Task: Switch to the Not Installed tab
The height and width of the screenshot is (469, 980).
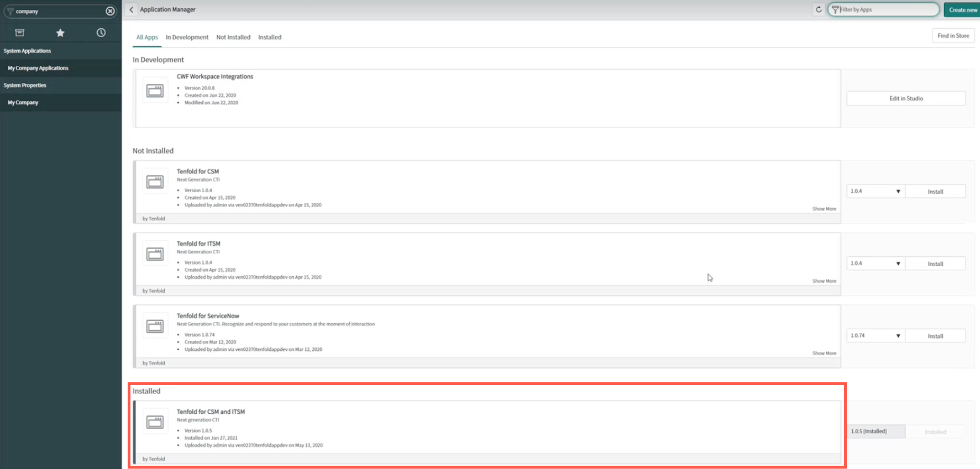Action: coord(233,38)
